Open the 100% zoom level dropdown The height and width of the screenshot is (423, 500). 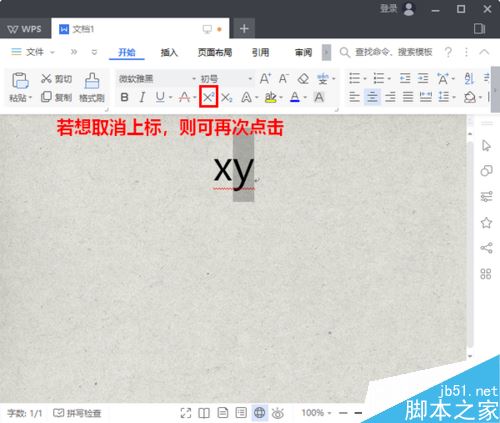pos(316,413)
